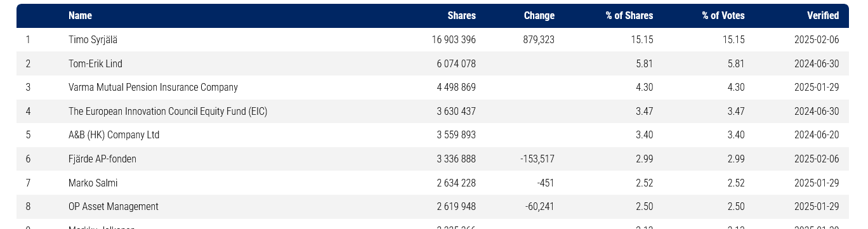Click the % of Votes header
This screenshot has width=868, height=229.
(723, 16)
